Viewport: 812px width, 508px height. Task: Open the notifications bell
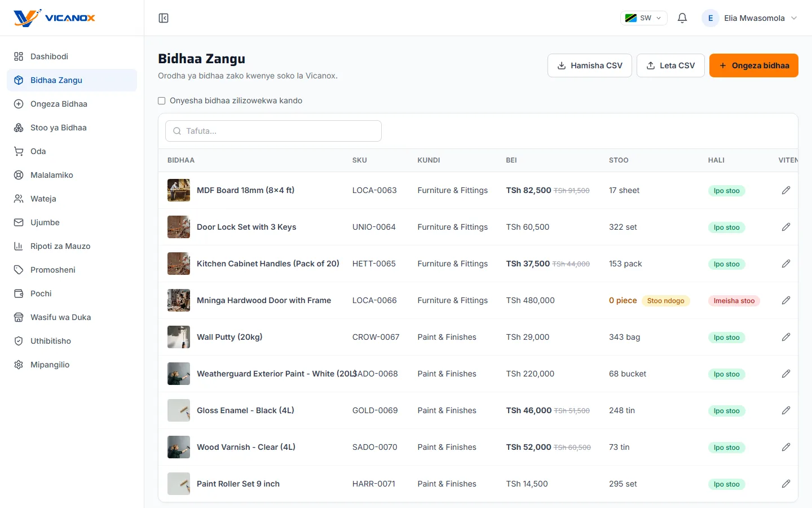click(682, 18)
